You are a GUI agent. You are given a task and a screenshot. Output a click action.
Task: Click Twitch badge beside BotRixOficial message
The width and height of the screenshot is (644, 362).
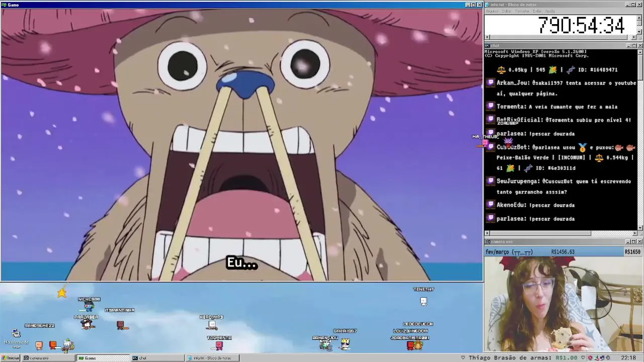coord(491,120)
